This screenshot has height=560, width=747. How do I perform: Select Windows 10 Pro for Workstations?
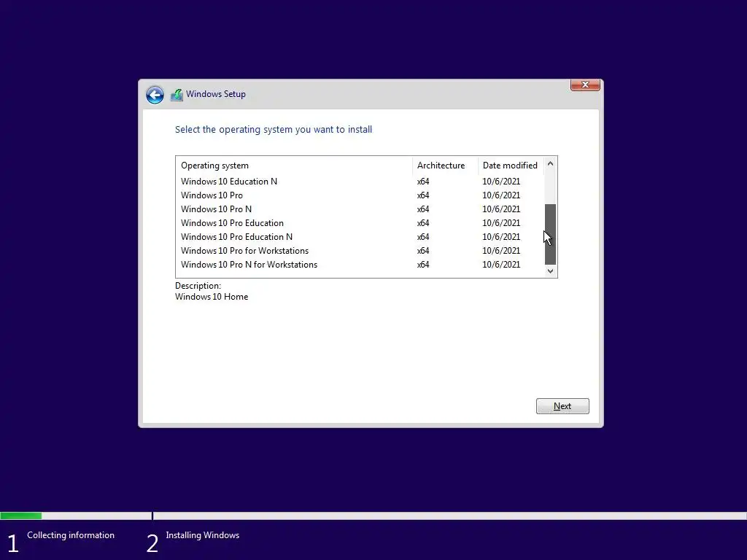point(360,251)
